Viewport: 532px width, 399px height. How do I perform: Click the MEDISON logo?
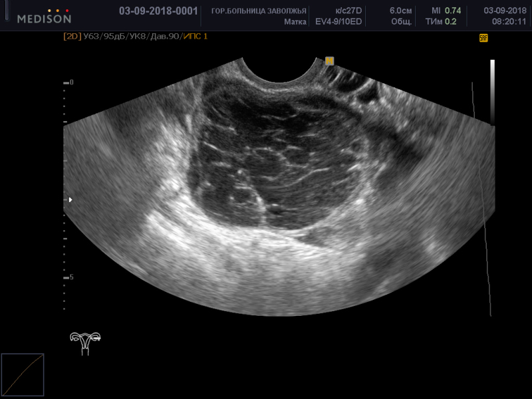point(44,17)
